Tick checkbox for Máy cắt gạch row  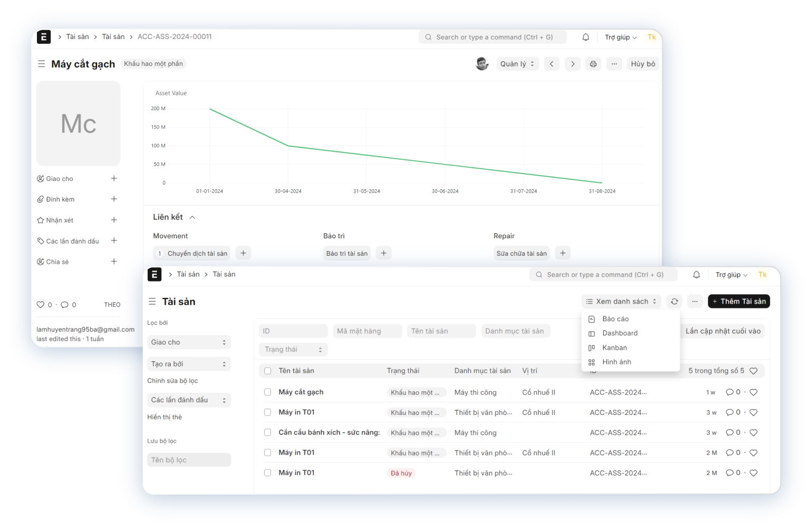coord(268,392)
